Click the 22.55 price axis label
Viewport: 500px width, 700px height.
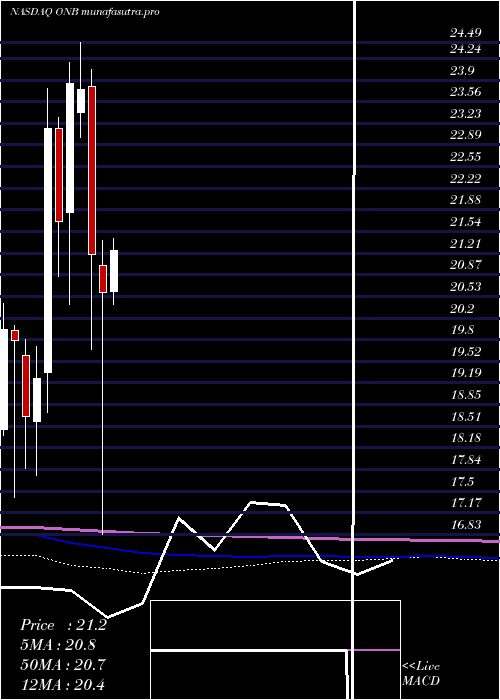[x=465, y=157]
